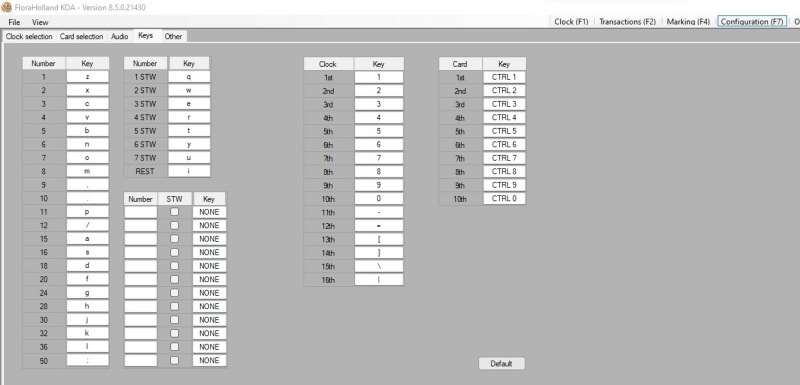Open the View menu

[40, 22]
